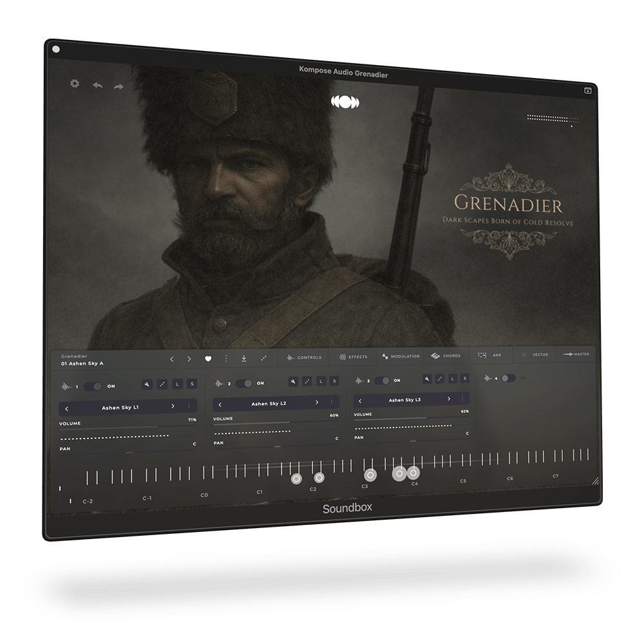Screen dimensions: 644x644
Task: Open the settings gear at top left
Action: 74,84
